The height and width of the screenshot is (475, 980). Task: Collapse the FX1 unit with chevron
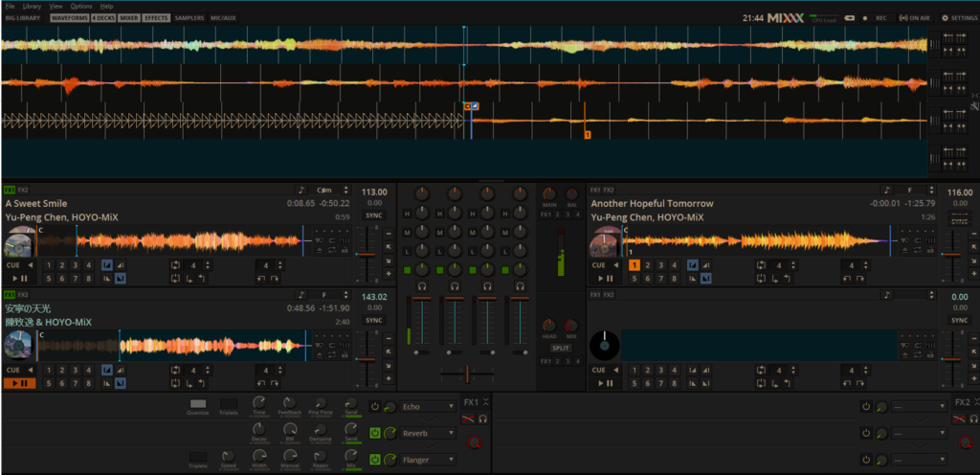tap(485, 402)
